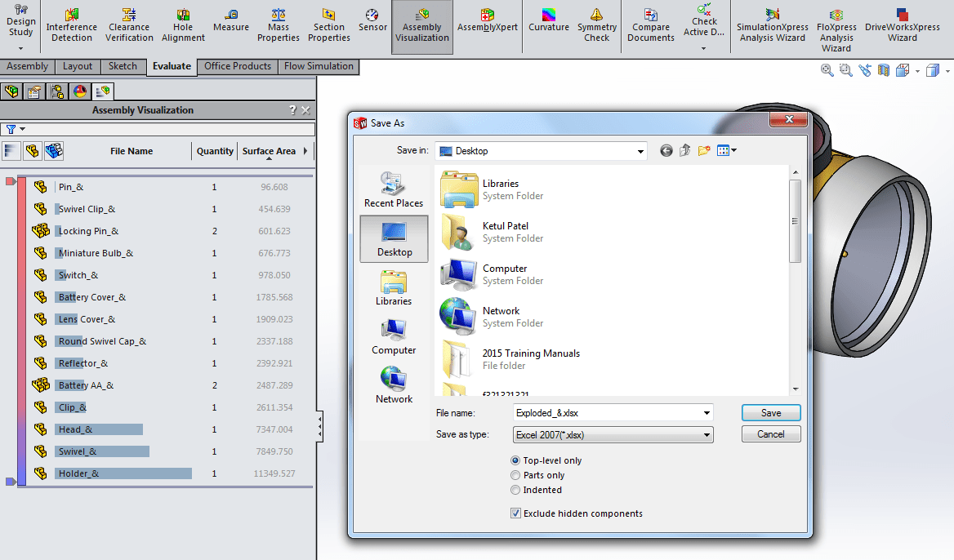Uncheck Exclude hidden components
Image resolution: width=954 pixels, height=560 pixels.
(515, 513)
